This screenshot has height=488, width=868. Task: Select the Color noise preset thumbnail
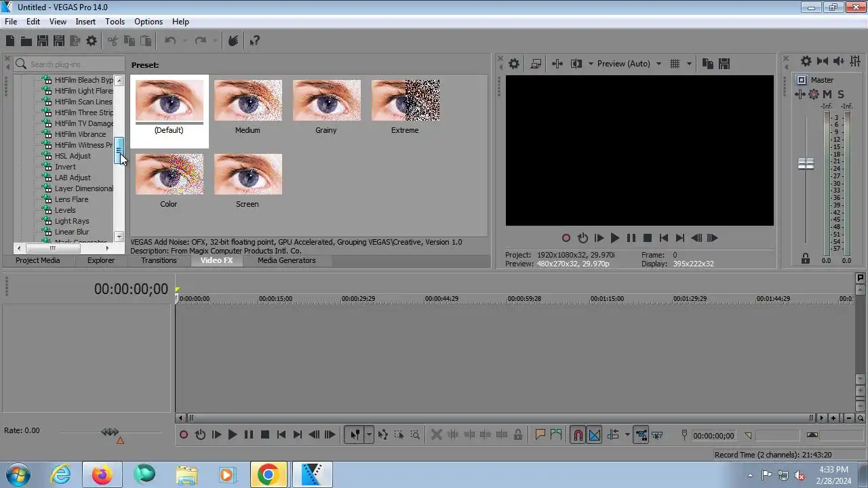click(169, 174)
